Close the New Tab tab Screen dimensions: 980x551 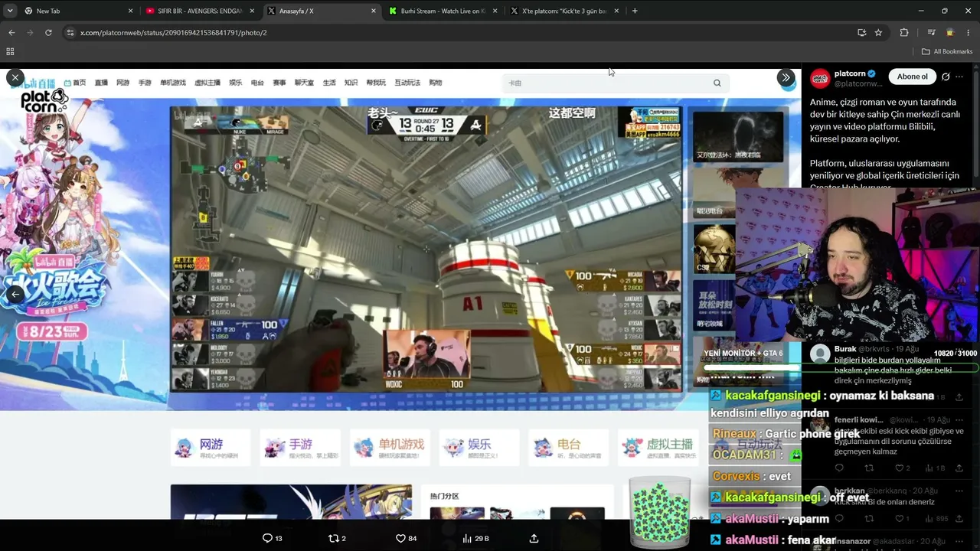(130, 11)
